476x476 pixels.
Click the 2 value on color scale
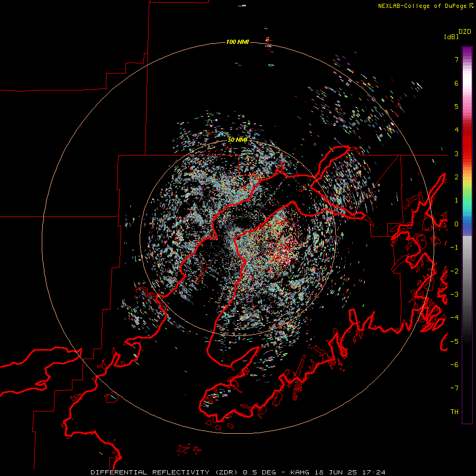456,177
